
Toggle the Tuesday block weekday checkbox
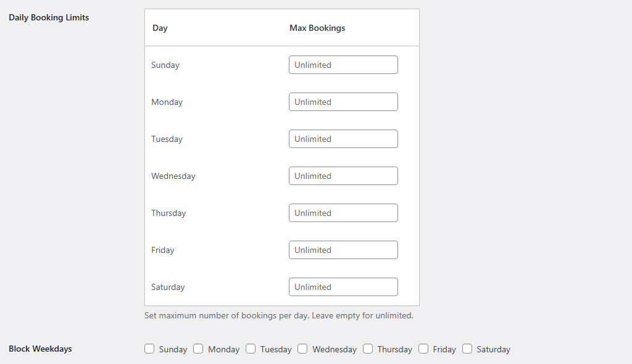pos(251,349)
